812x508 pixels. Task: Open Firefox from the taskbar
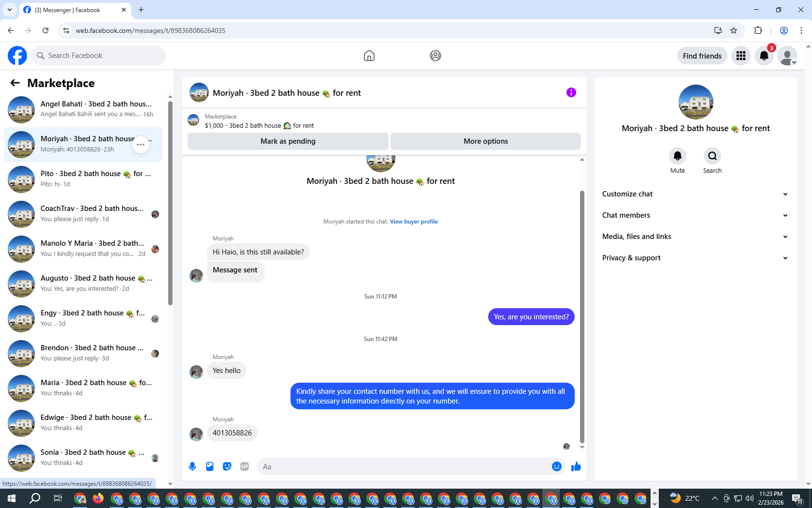point(98,498)
